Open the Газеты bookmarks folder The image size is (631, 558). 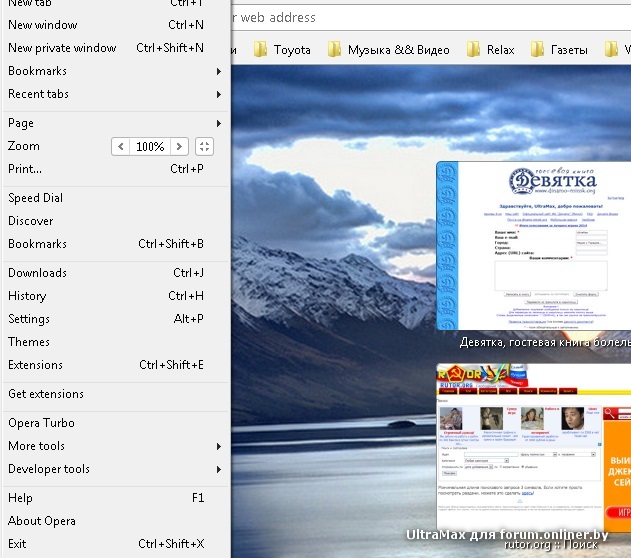pos(559,50)
